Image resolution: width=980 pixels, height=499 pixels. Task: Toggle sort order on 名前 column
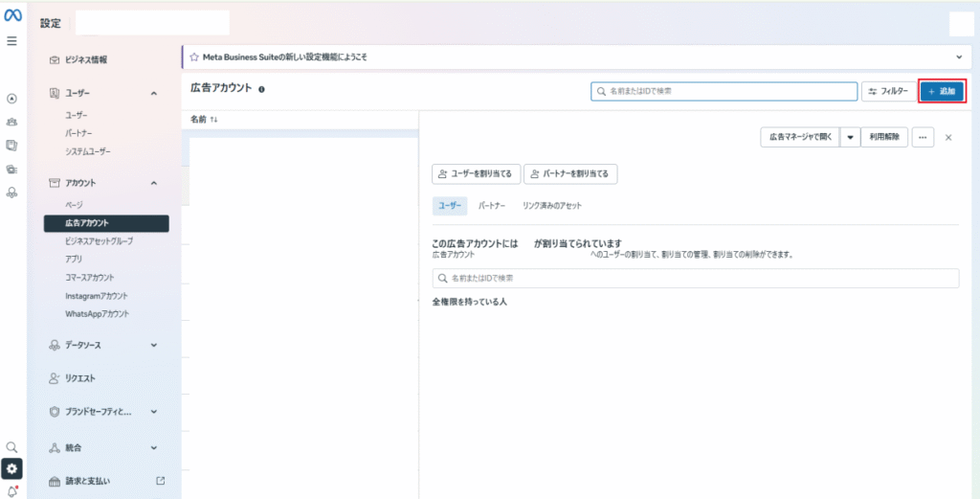212,120
